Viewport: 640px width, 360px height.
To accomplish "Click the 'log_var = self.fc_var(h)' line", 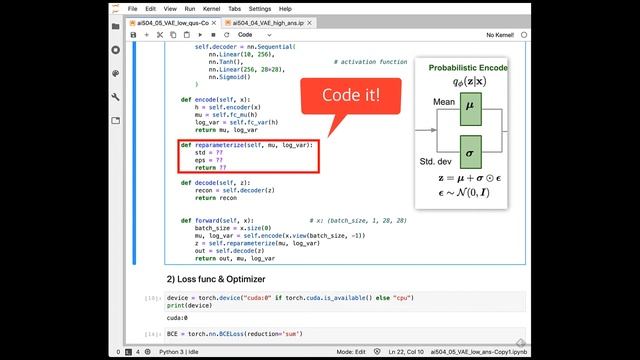I will 236,122.
